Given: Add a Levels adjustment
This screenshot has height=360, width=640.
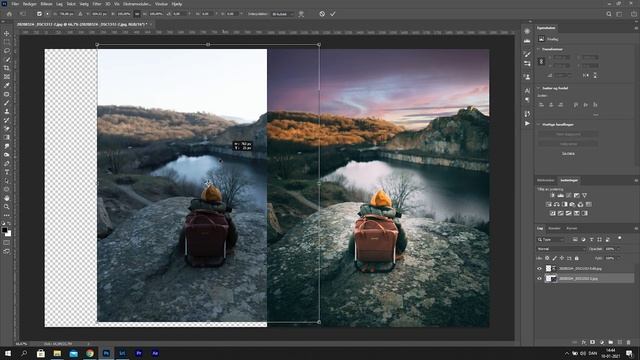Looking at the screenshot, I should pyautogui.click(x=561, y=196).
